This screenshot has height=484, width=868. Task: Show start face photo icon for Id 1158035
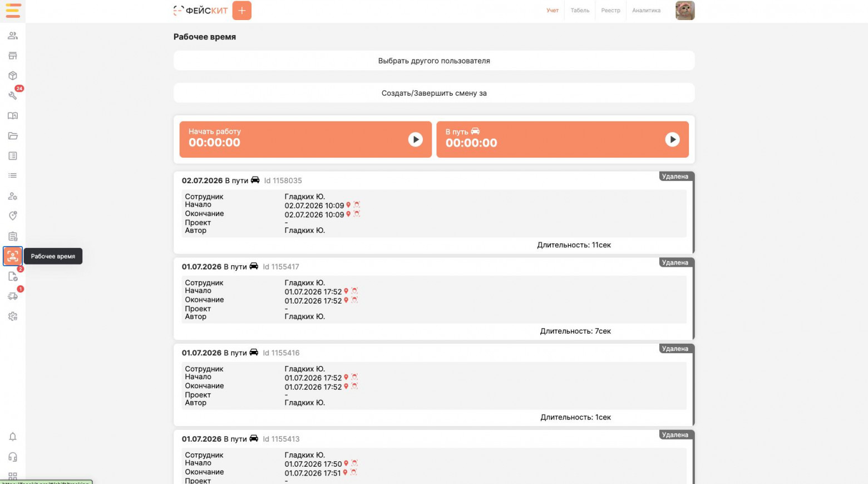pos(357,205)
